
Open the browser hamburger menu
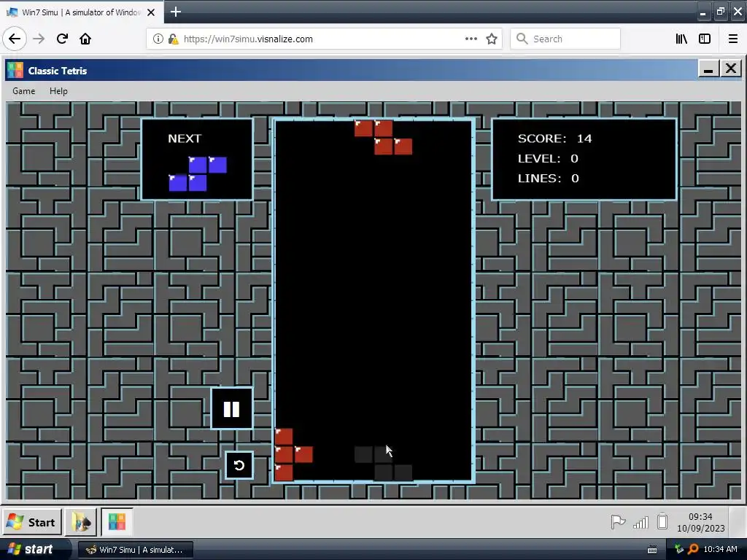[x=732, y=39]
